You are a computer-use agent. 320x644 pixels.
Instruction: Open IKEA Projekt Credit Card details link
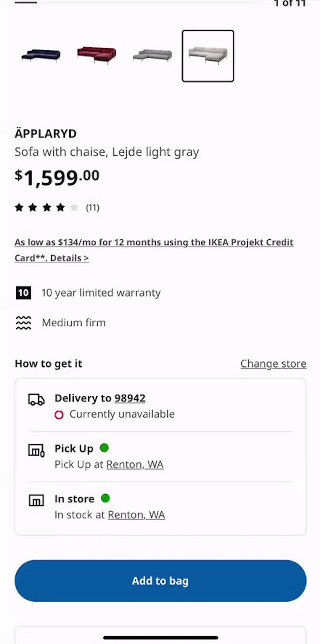point(154,250)
